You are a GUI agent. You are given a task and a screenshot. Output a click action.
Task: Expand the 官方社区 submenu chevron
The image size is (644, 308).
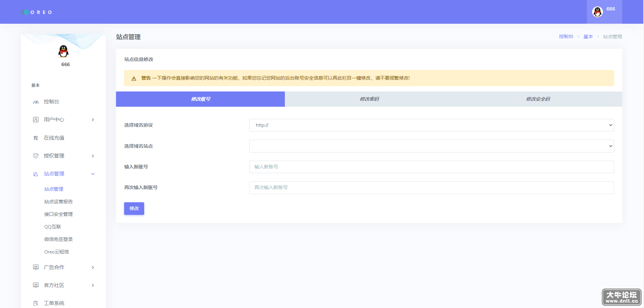click(93, 285)
